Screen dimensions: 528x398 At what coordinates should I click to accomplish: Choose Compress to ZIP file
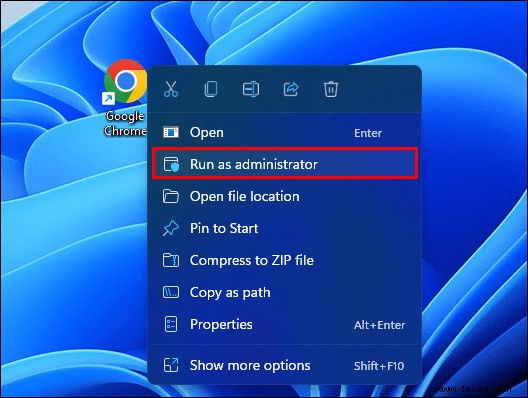point(285,260)
